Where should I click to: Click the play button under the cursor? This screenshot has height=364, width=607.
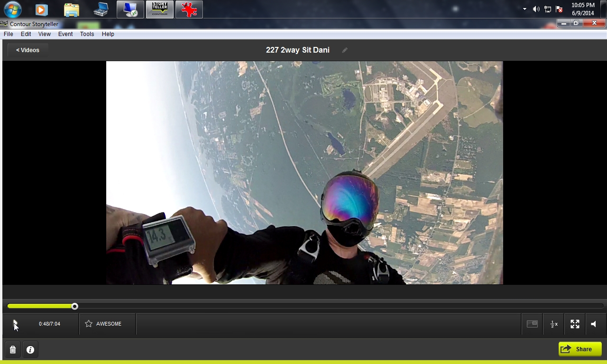(x=15, y=324)
